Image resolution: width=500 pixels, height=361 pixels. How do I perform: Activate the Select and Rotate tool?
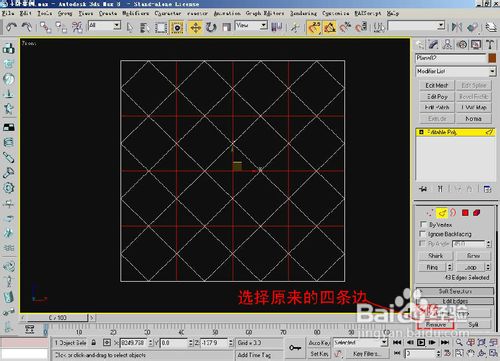[x=211, y=27]
